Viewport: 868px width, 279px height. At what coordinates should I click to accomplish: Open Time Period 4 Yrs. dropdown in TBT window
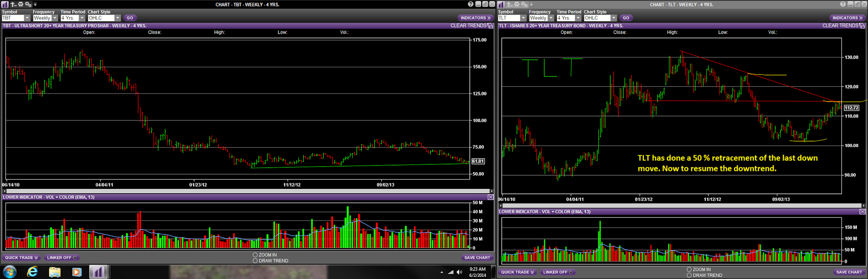82,18
